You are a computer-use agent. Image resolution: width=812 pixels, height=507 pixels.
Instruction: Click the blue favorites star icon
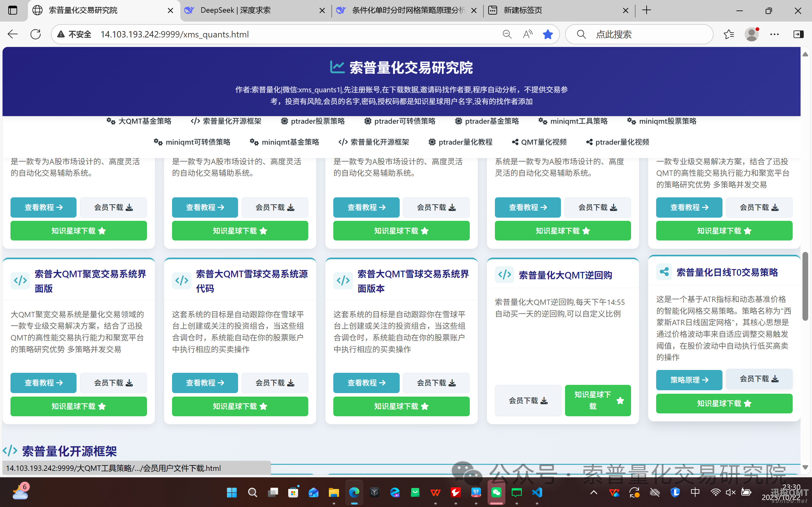coord(548,34)
